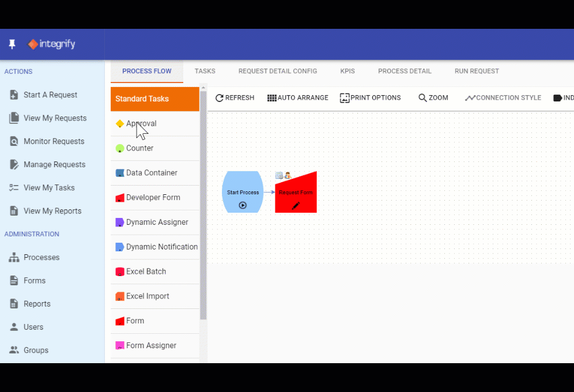Click the Approval task label
Viewport: 574px width, 392px height.
coord(141,123)
